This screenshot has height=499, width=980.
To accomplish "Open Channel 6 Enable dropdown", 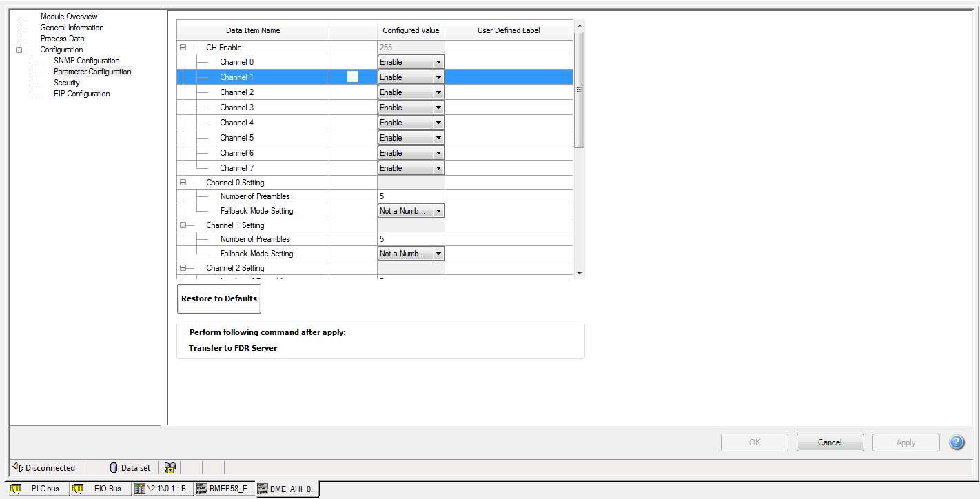I will (x=438, y=153).
